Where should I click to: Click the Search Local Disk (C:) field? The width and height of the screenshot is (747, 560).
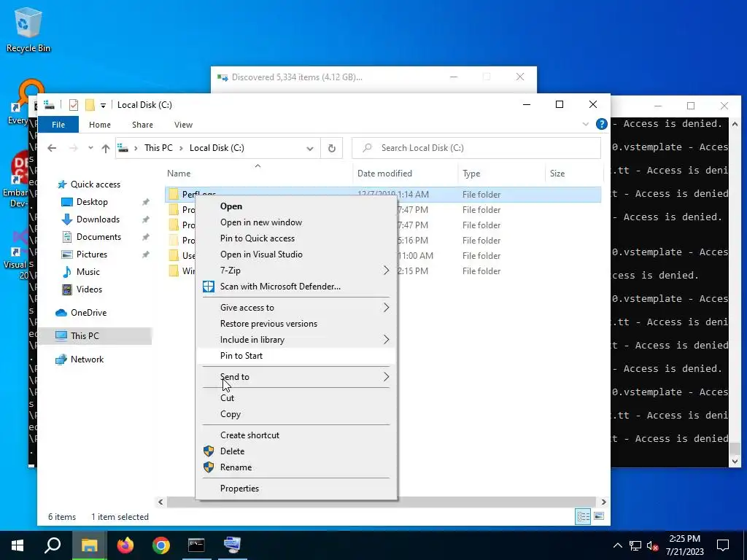click(476, 148)
